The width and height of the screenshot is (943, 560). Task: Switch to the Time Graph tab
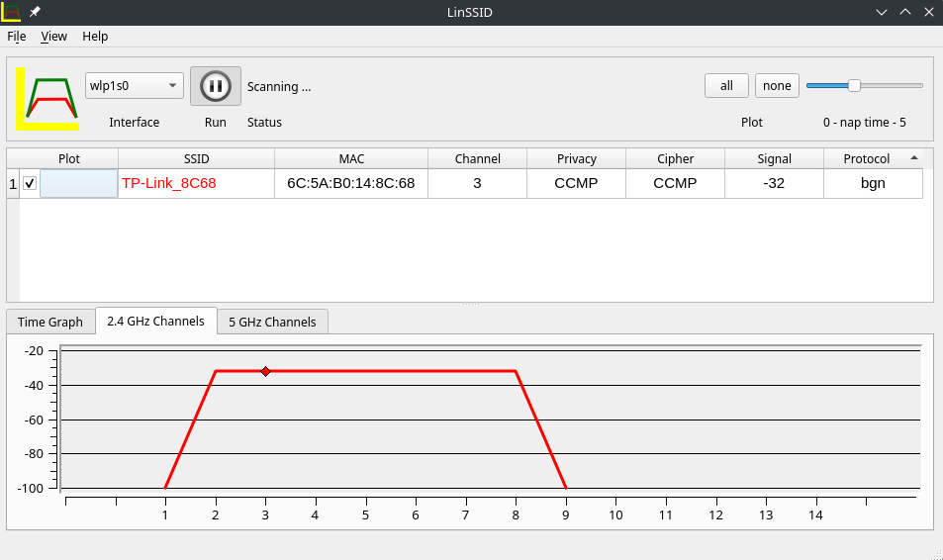click(50, 322)
